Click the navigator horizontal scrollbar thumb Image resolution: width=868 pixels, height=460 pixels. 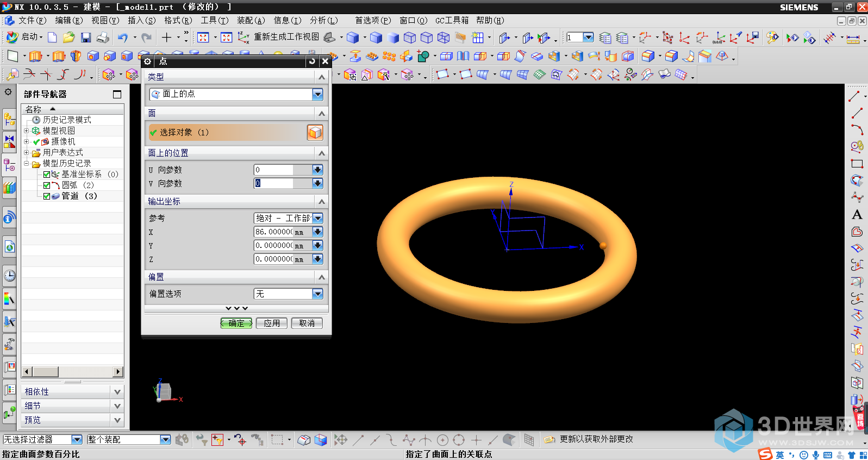click(x=45, y=372)
